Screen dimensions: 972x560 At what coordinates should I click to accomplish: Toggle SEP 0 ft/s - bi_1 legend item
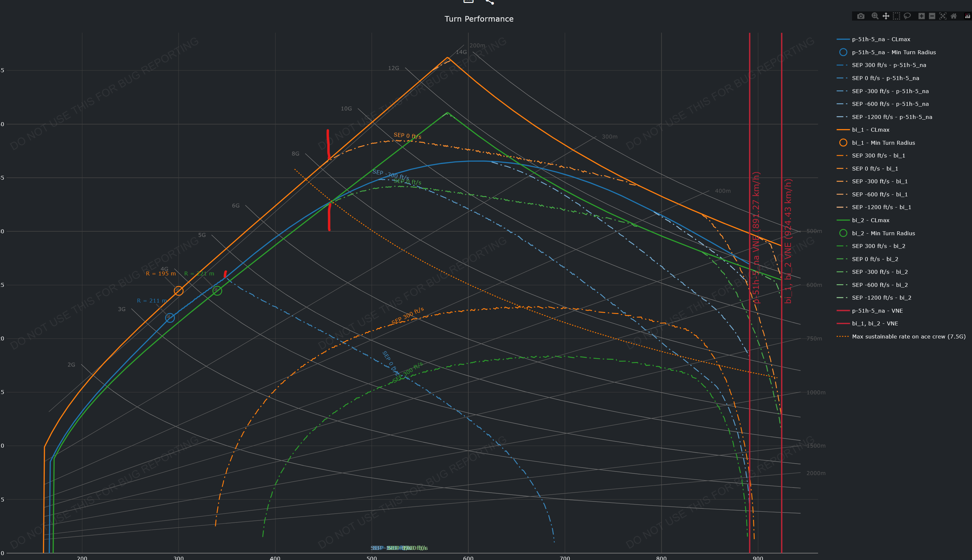tap(875, 169)
